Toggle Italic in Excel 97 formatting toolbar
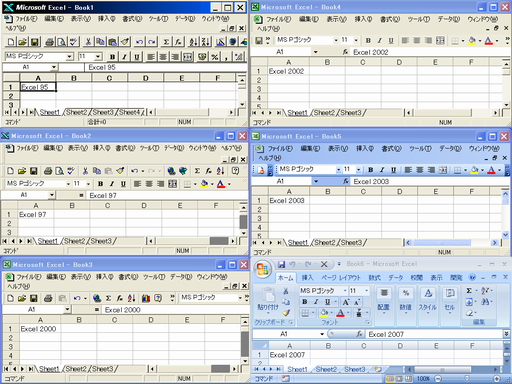 [112, 184]
